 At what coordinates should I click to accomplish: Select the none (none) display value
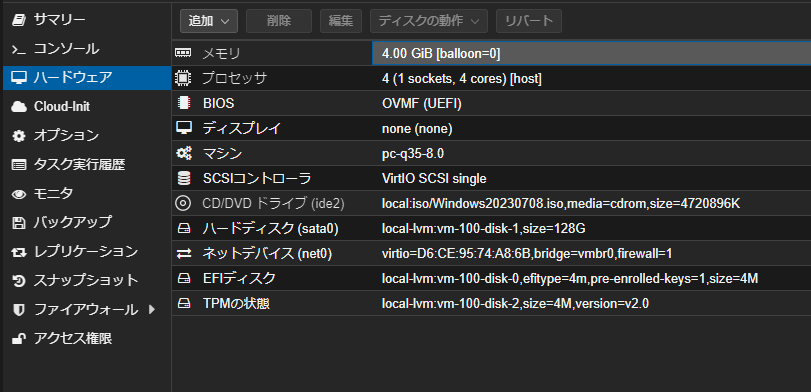point(417,129)
